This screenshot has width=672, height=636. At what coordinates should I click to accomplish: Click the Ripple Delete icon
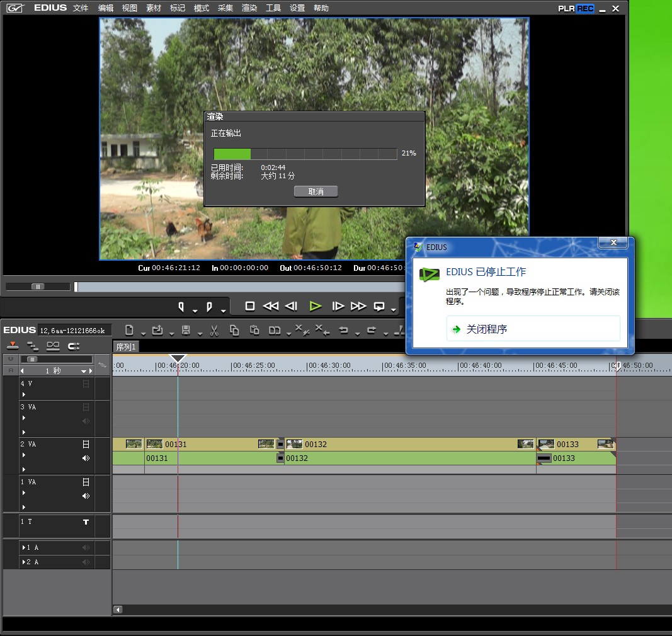(x=322, y=330)
